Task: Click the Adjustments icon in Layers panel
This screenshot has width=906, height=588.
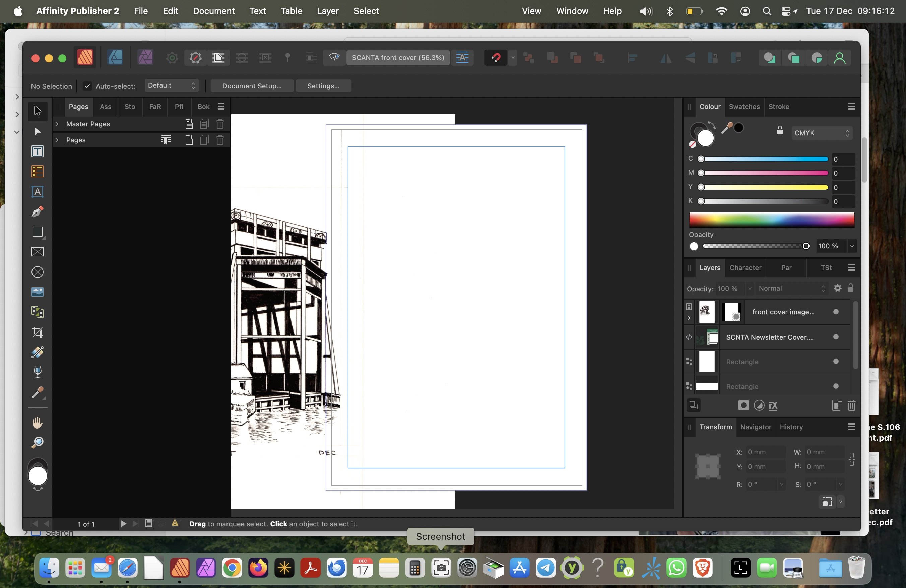Action: [x=759, y=405]
